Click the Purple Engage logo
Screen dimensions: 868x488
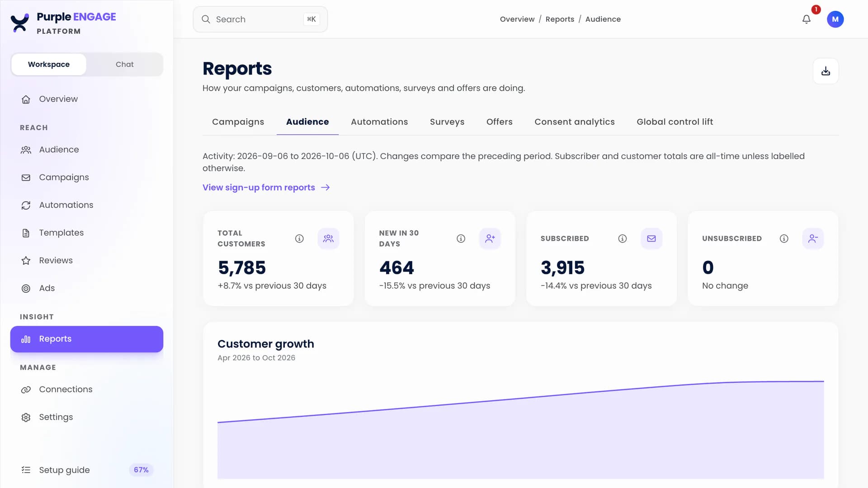(63, 23)
